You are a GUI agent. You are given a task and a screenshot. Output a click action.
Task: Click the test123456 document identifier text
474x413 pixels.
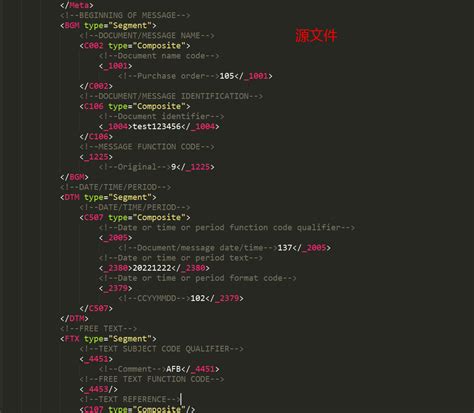coord(157,126)
